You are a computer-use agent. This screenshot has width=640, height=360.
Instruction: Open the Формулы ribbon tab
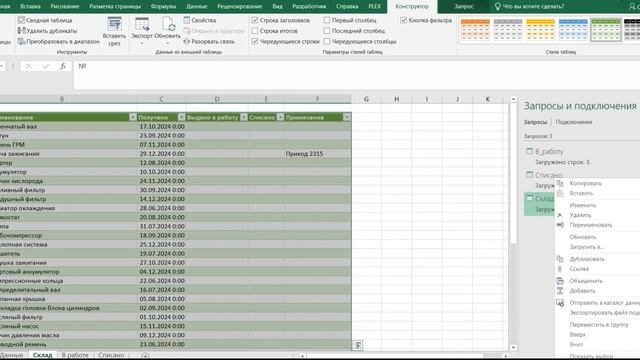tap(163, 7)
